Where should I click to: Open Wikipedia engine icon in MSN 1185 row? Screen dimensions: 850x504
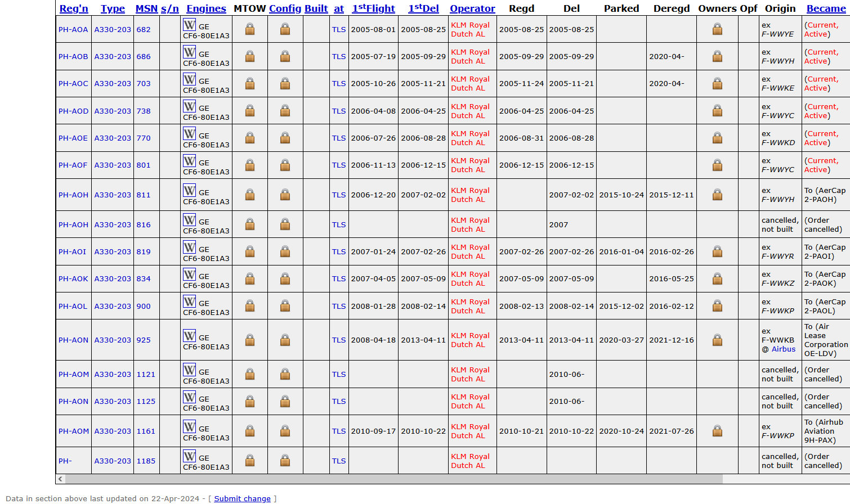pyautogui.click(x=190, y=456)
